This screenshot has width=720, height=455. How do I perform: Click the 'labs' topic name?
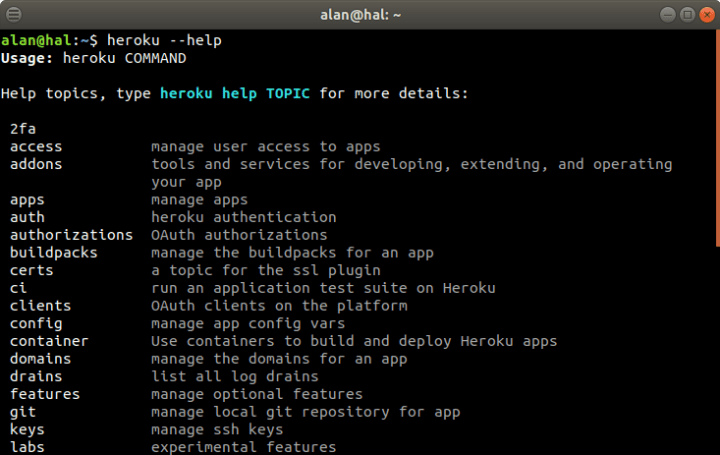point(27,447)
